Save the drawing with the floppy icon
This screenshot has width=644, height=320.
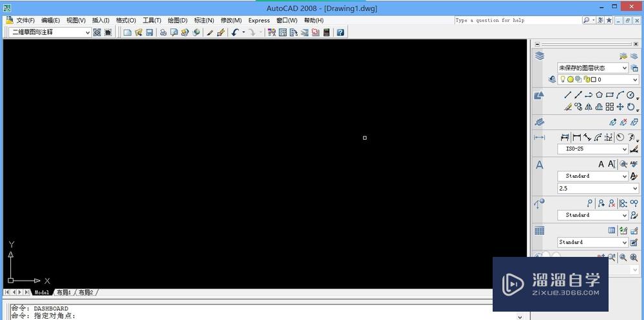(x=149, y=32)
